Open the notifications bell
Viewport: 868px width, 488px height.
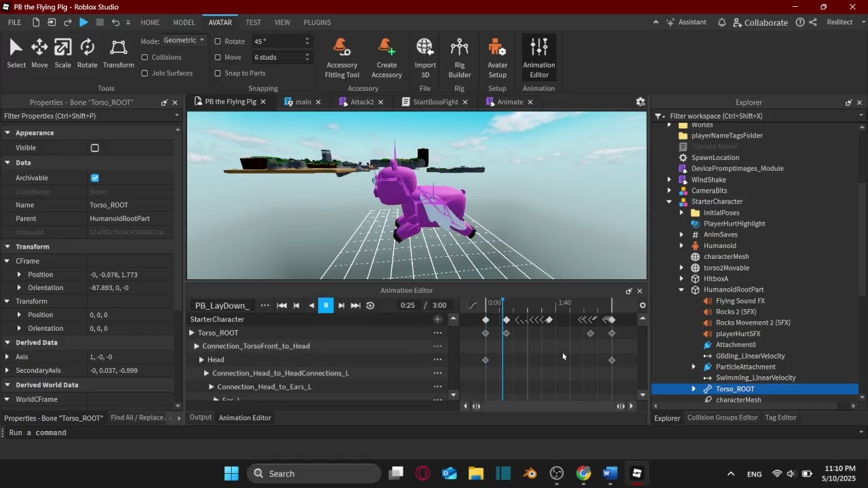click(x=722, y=22)
